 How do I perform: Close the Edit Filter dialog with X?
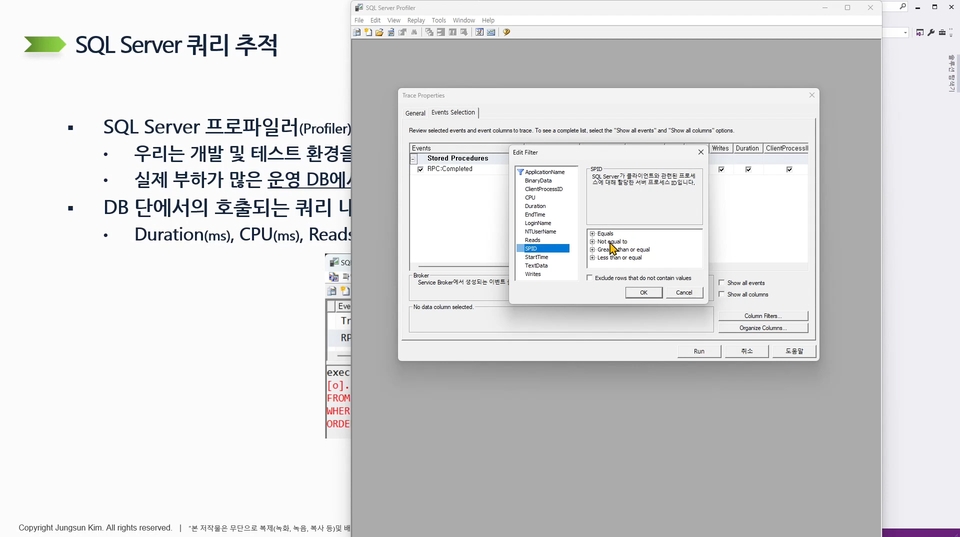coord(701,152)
